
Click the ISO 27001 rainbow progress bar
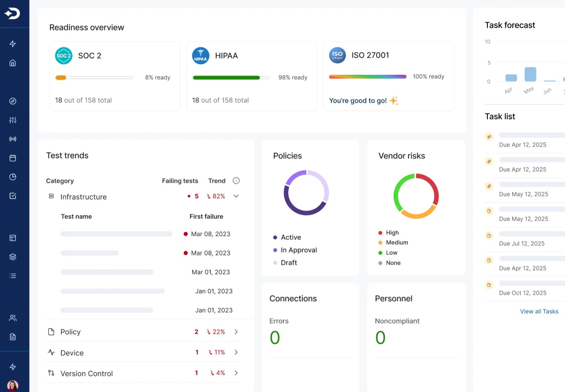(368, 76)
